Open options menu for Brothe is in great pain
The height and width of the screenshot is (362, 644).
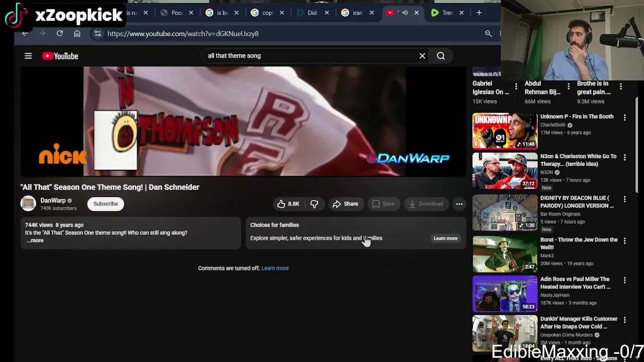(620, 86)
